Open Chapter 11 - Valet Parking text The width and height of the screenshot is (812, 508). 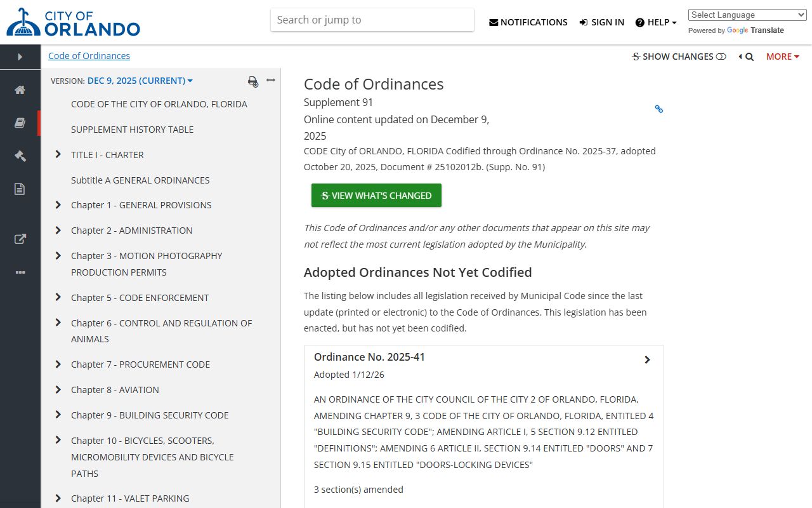[x=130, y=498]
